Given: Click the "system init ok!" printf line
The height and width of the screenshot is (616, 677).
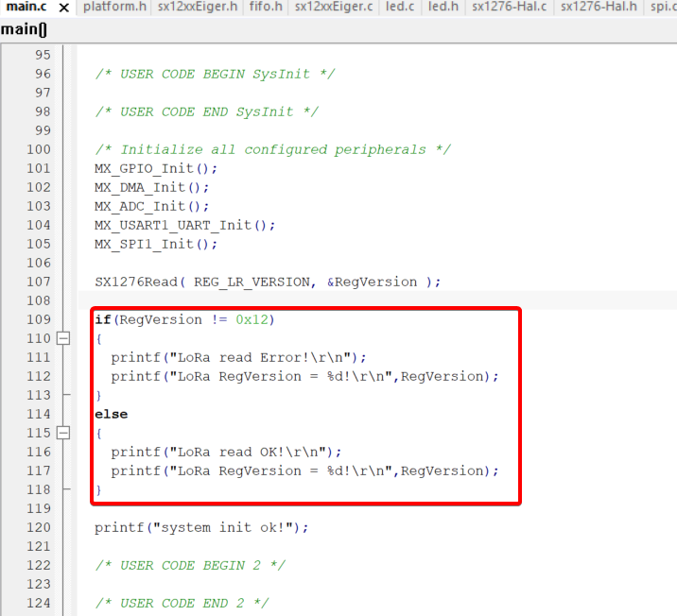Looking at the screenshot, I should (x=201, y=527).
